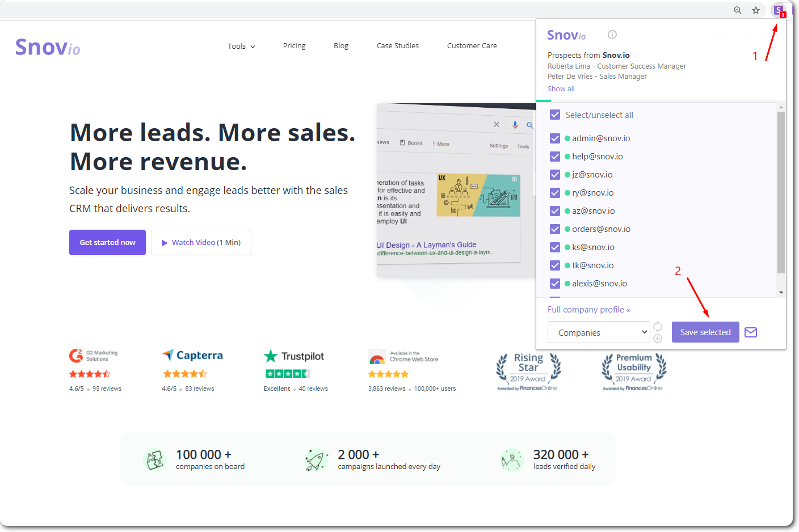Image resolution: width=799 pixels, height=532 pixels.
Task: Bookmark this page with the star icon
Action: [x=756, y=10]
